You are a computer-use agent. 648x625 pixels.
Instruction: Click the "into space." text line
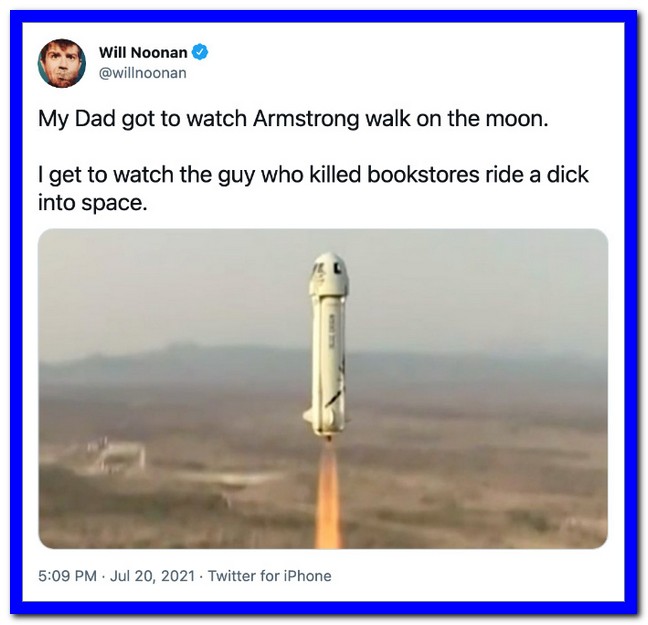(93, 203)
